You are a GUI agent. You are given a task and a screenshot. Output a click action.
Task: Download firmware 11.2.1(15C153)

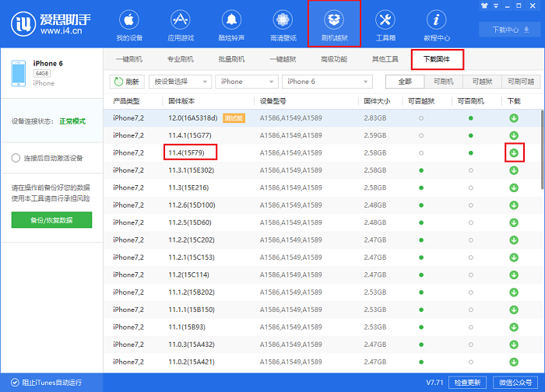click(x=514, y=257)
